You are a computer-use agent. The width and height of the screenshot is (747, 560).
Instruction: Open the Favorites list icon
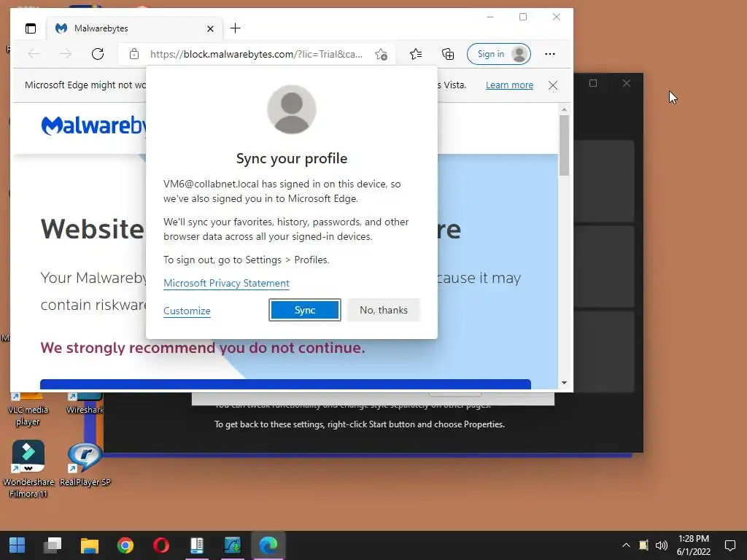[x=415, y=54]
